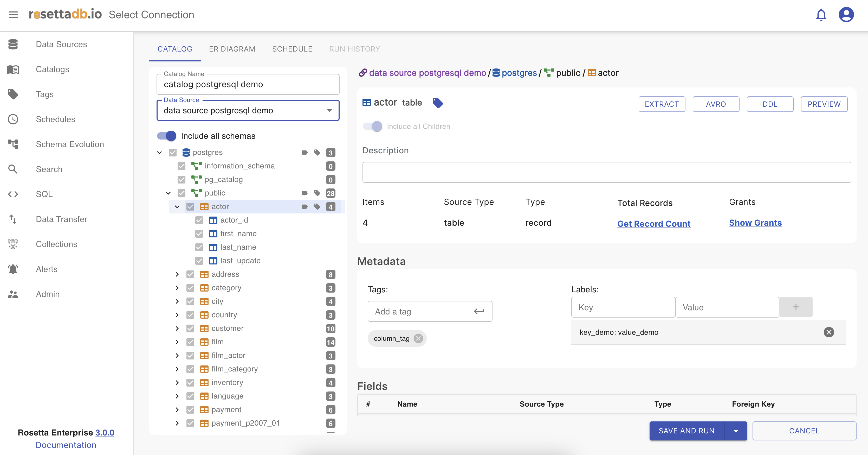
Task: Switch to the ER Diagram tab
Action: pos(232,49)
